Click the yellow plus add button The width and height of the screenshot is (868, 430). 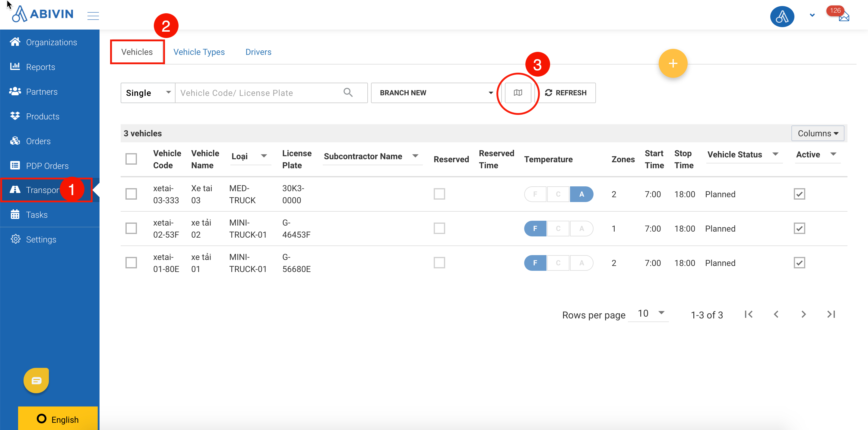pos(673,63)
